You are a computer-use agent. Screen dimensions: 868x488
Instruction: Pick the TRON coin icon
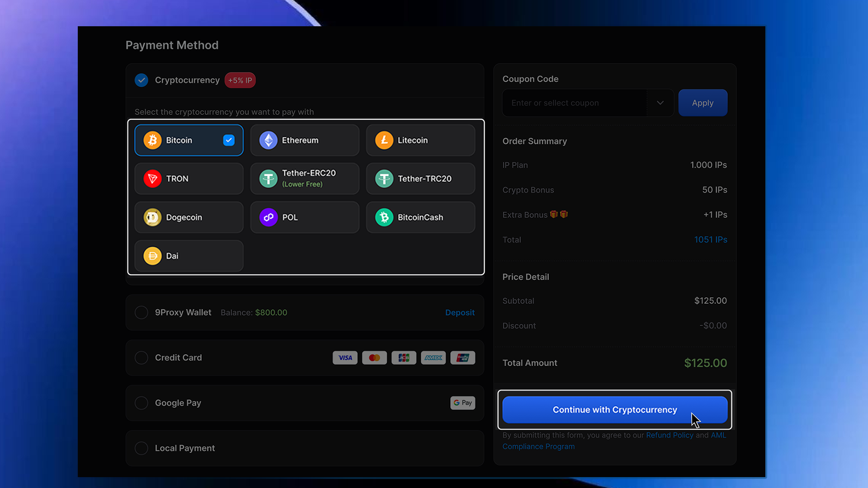[152, 179]
